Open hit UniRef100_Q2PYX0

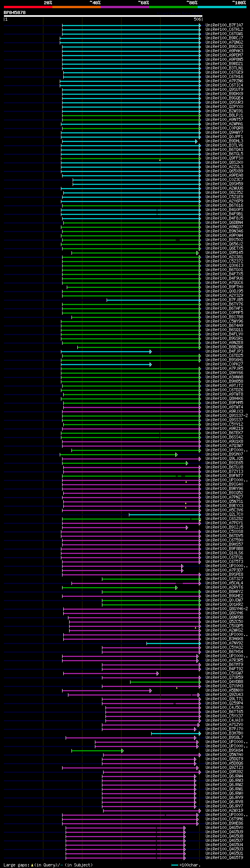pos(224,107)
